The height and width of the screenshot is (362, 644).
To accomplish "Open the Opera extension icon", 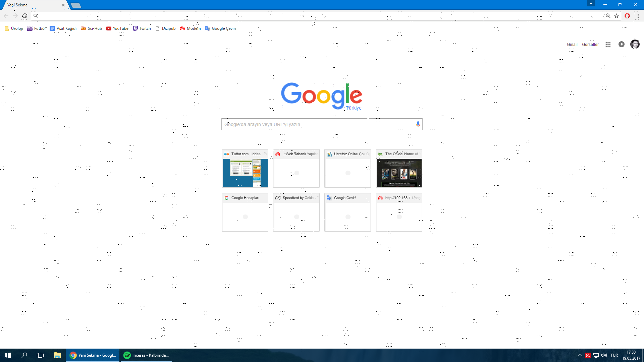I will (627, 16).
